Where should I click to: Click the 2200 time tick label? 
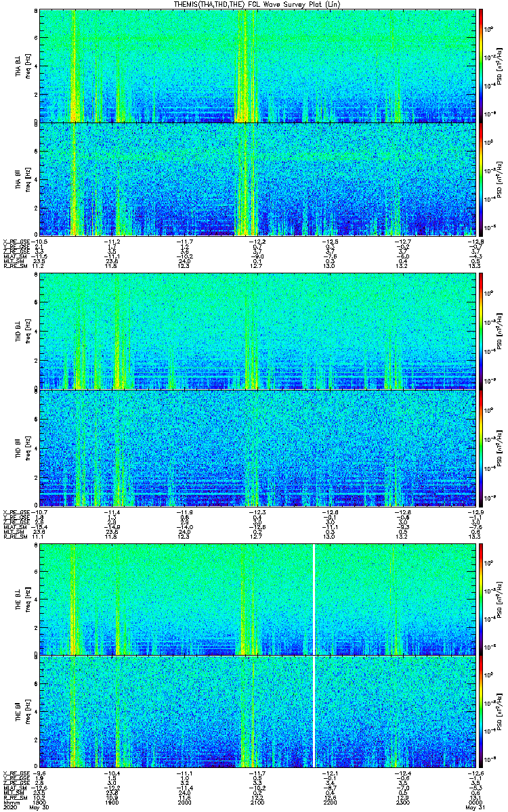[329, 803]
